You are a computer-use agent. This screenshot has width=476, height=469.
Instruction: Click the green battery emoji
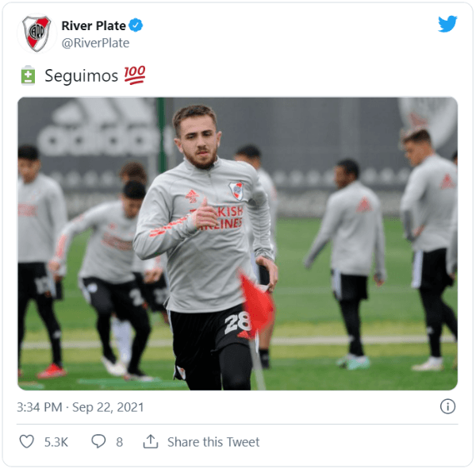click(x=28, y=75)
